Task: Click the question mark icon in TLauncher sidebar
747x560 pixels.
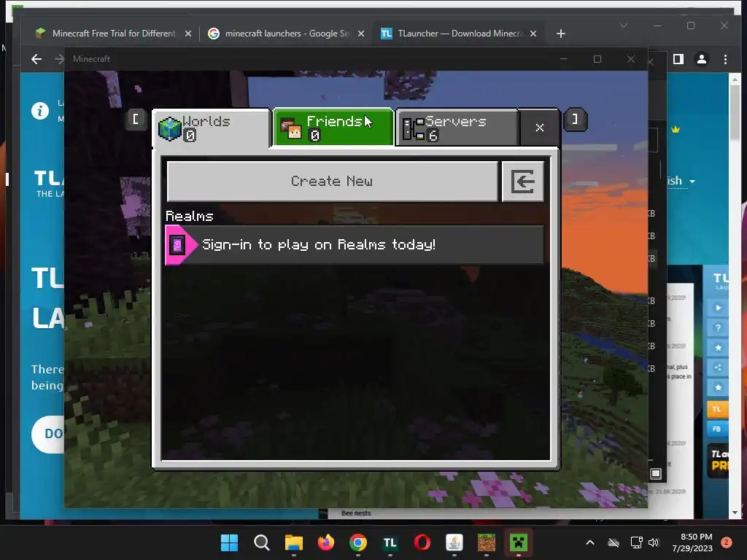Action: tap(718, 328)
